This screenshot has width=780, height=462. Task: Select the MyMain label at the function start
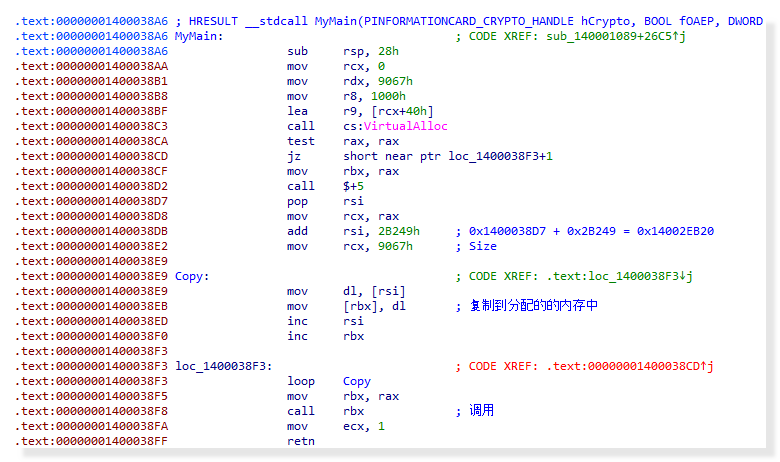199,36
